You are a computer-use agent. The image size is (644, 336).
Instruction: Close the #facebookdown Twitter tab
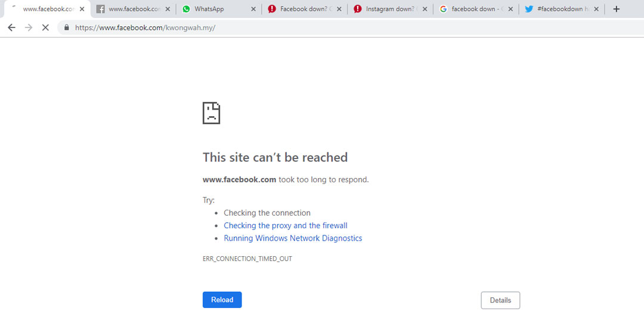point(596,9)
